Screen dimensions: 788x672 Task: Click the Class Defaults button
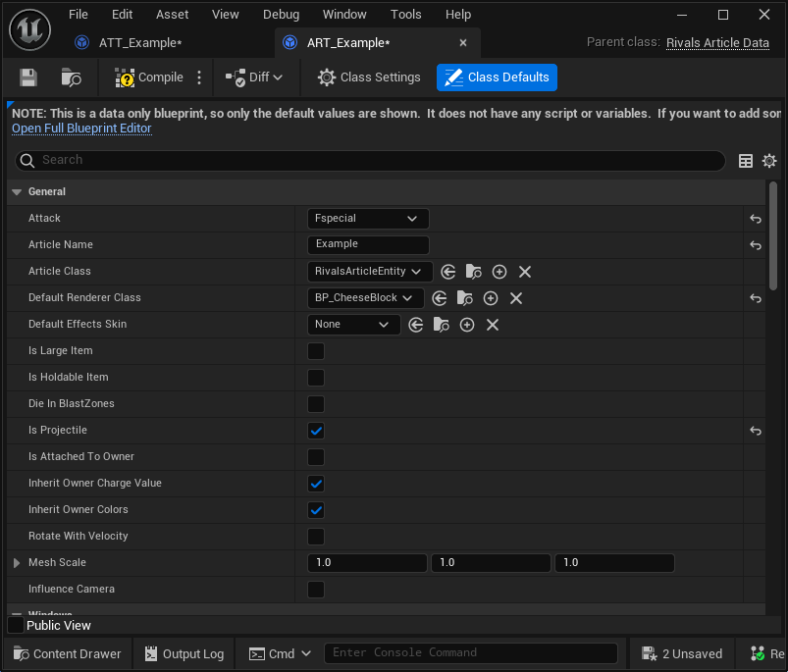point(497,78)
